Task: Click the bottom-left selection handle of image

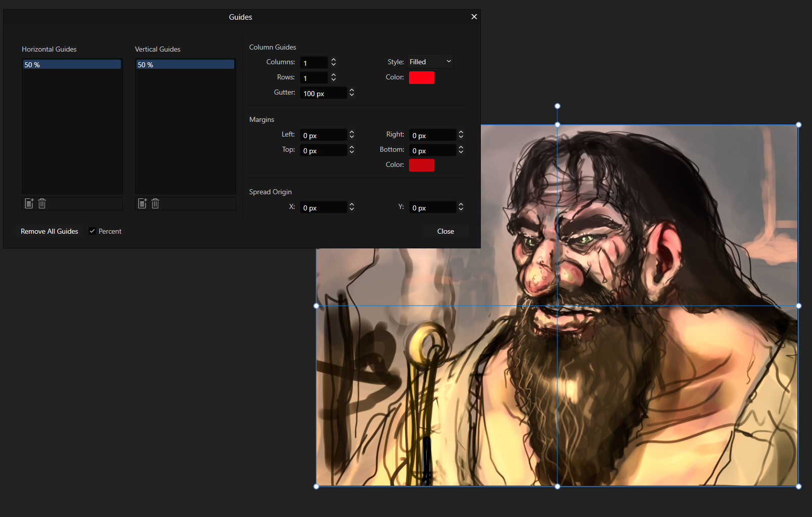Action: [x=317, y=487]
